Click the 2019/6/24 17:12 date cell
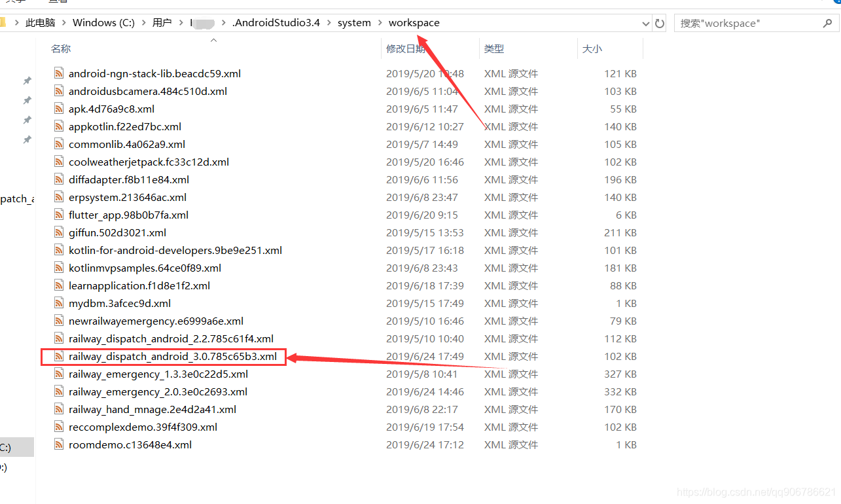Image resolution: width=841 pixels, height=504 pixels. pos(425,444)
